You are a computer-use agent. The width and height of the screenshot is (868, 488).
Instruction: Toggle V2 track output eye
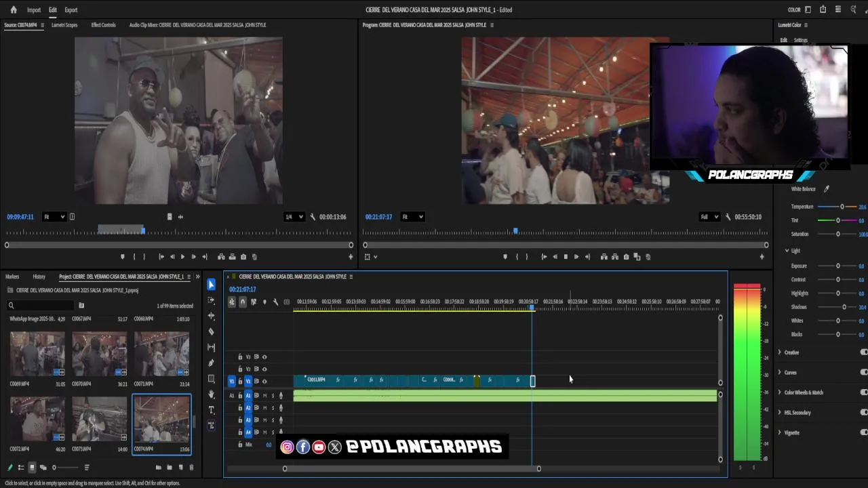tap(264, 369)
